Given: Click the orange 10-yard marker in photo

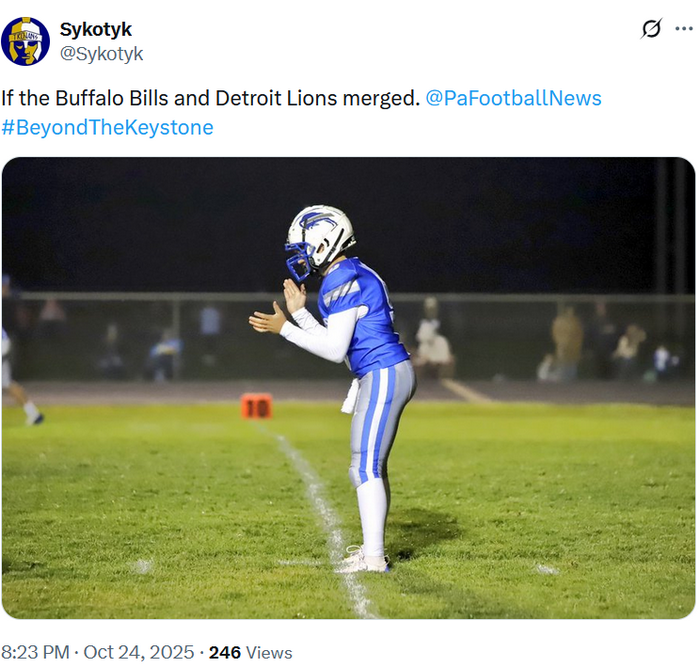Looking at the screenshot, I should tap(256, 405).
